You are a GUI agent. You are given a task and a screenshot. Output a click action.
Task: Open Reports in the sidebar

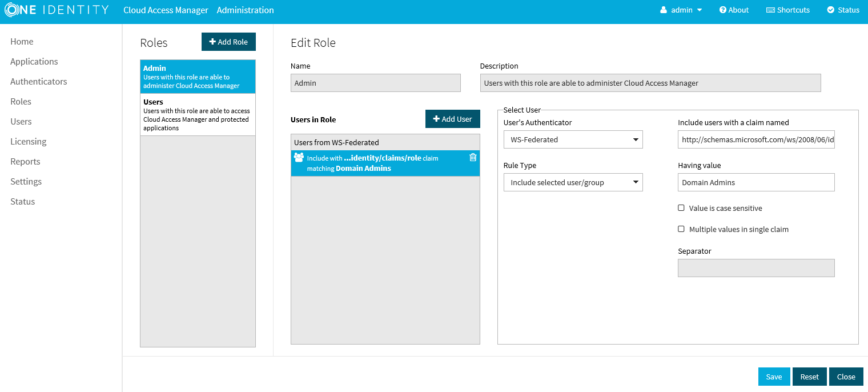pyautogui.click(x=25, y=161)
